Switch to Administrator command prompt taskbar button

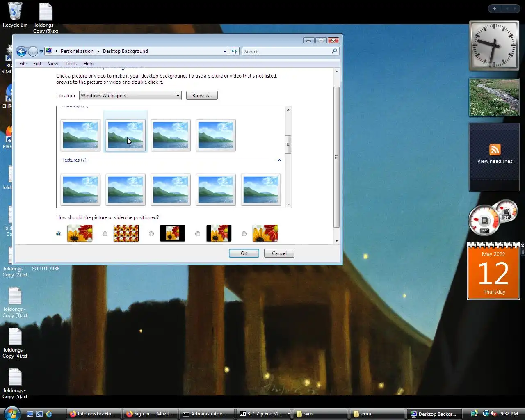point(206,414)
